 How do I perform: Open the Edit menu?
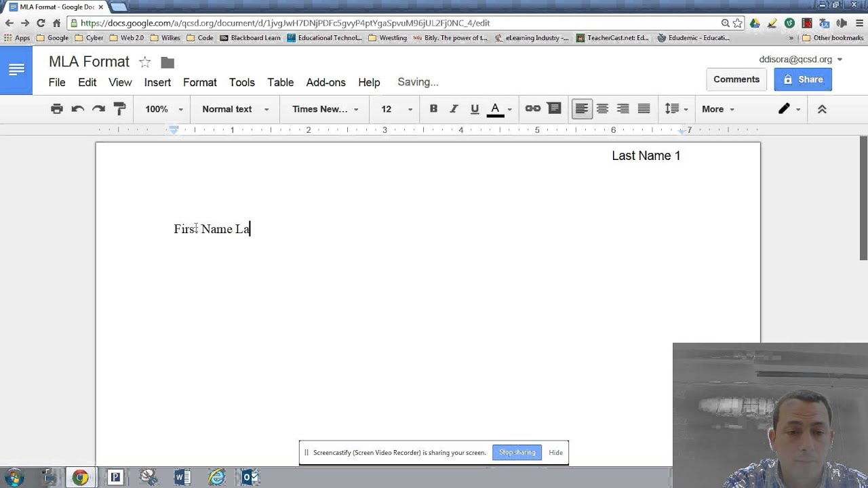(87, 82)
